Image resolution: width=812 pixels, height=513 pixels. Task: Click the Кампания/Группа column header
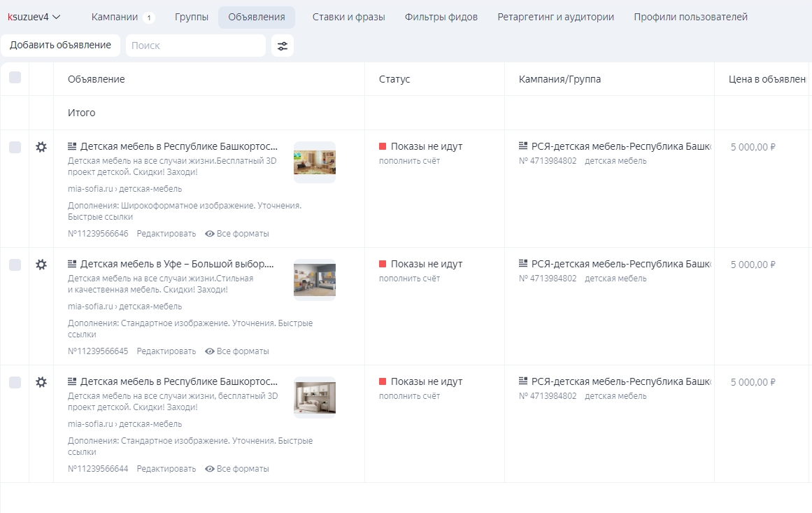(560, 79)
